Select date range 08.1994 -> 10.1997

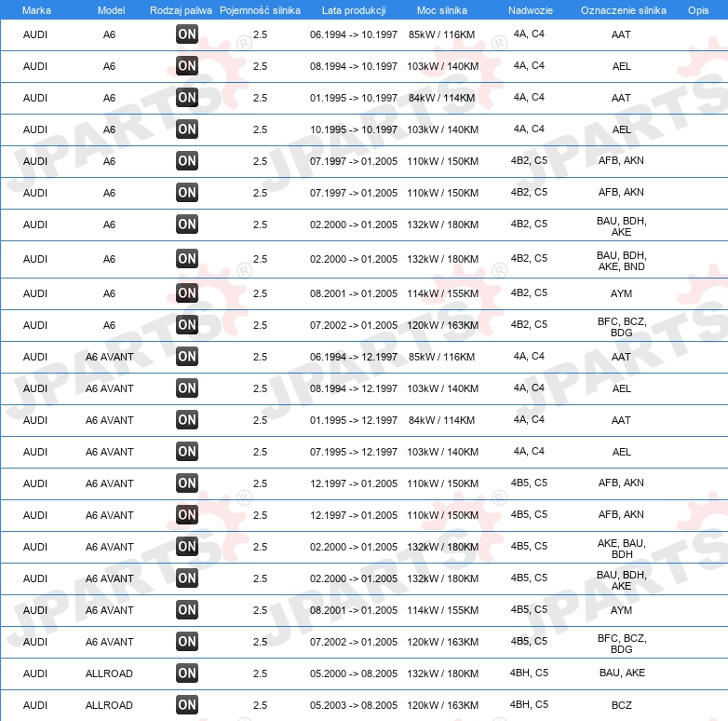coord(354,66)
